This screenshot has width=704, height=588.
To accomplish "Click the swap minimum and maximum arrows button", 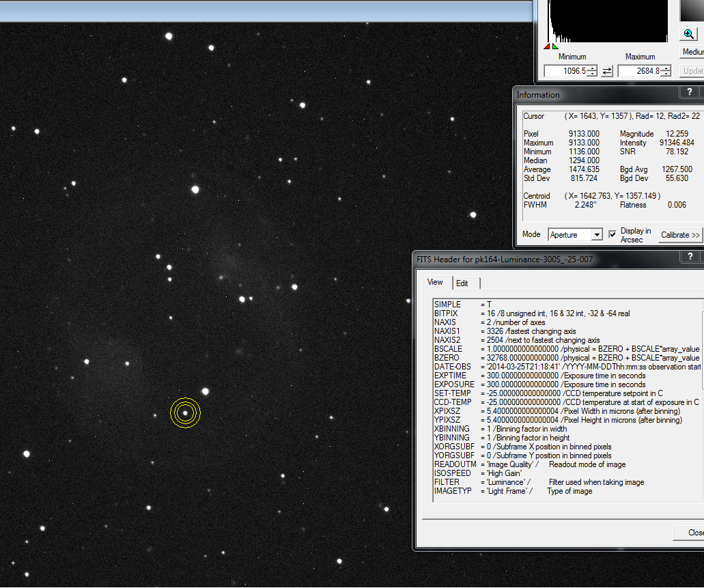I will coord(607,71).
